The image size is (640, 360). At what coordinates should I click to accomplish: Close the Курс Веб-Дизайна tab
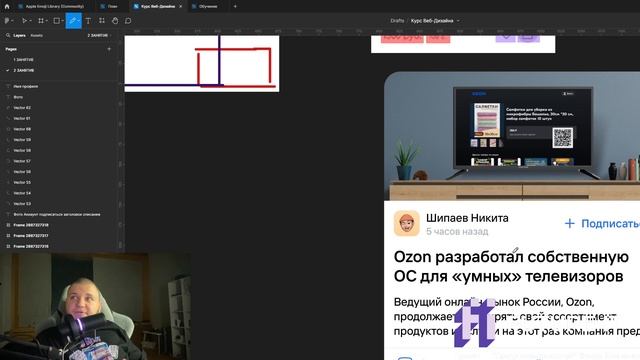tap(180, 6)
